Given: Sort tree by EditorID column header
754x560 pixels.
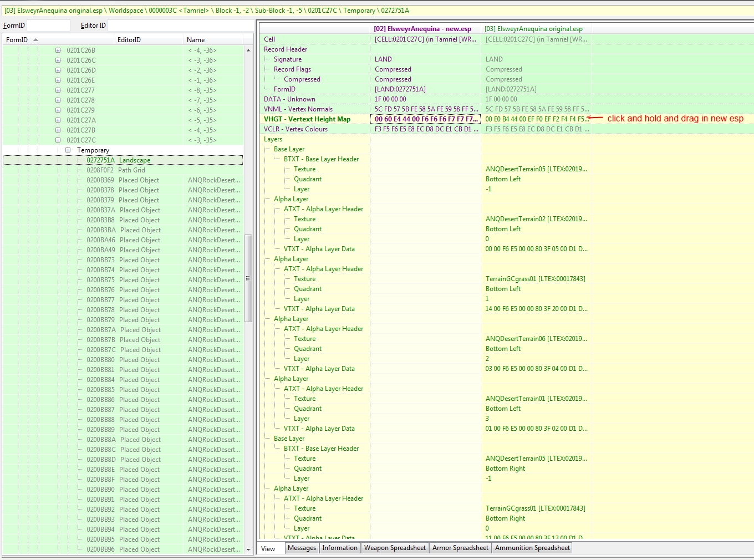Looking at the screenshot, I should point(149,40).
